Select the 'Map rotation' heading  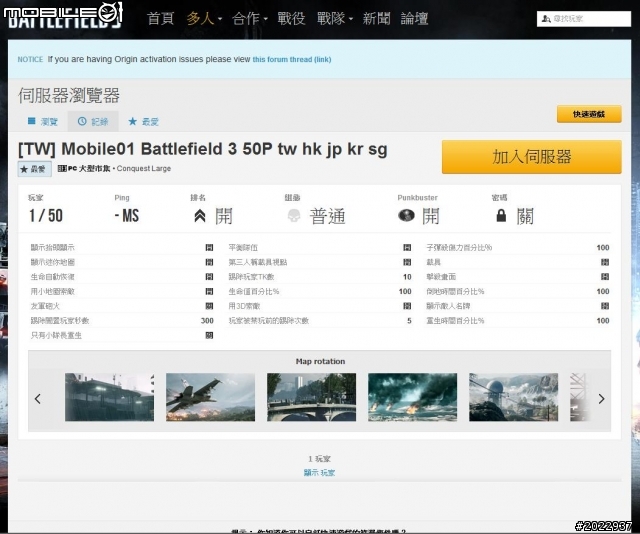[320, 361]
